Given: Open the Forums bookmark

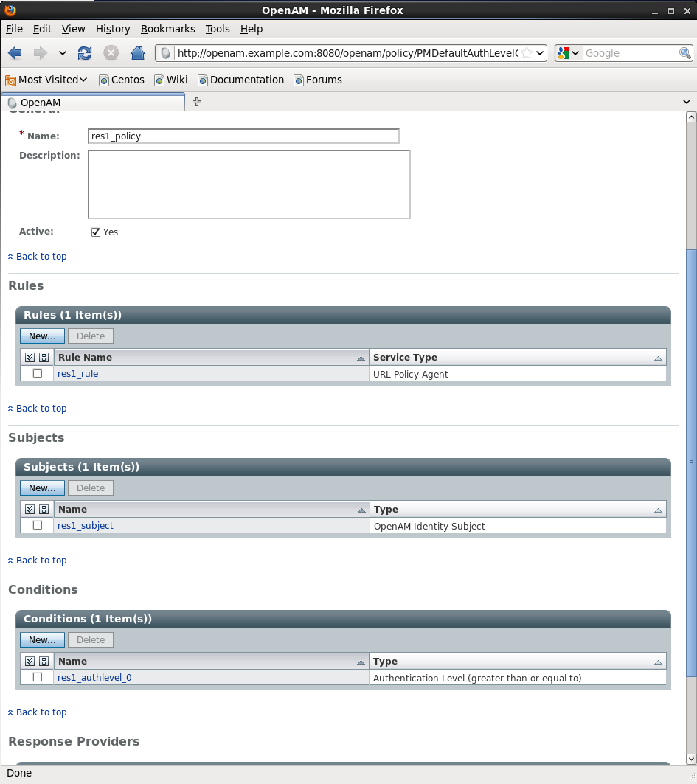Looking at the screenshot, I should click(x=318, y=80).
